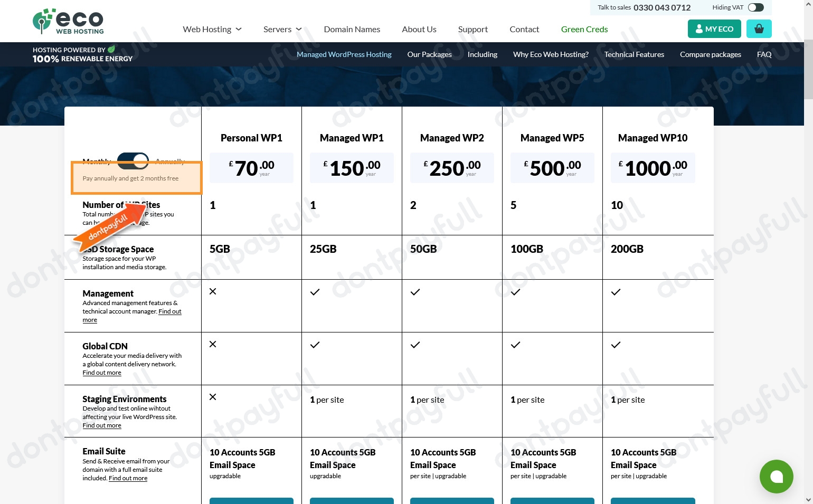Click the 25GB storage value

[323, 249]
